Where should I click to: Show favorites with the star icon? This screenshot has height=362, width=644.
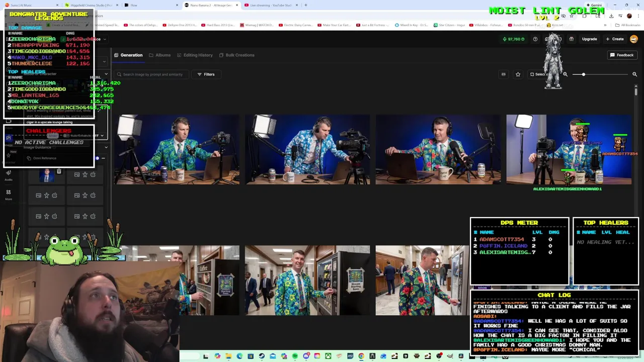coord(518,74)
